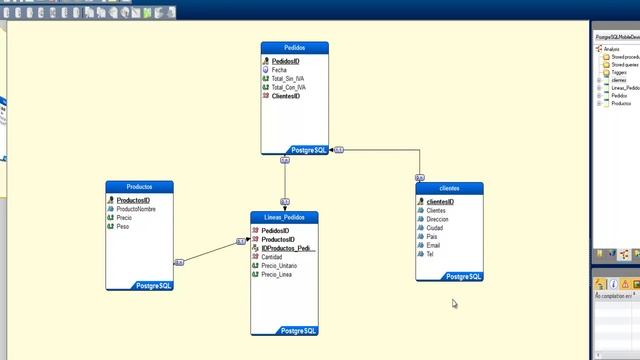The image size is (640, 360).
Task: Click the numeric icon beside Total_Con_IVA
Action: [266, 87]
